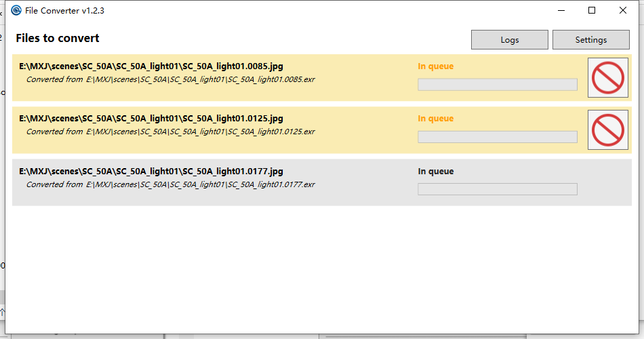Image resolution: width=644 pixels, height=339 pixels.
Task: Close the File Converter window
Action: click(622, 10)
